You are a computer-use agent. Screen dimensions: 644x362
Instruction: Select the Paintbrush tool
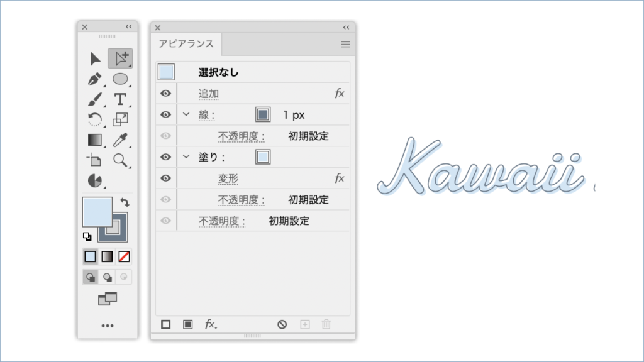[95, 99]
